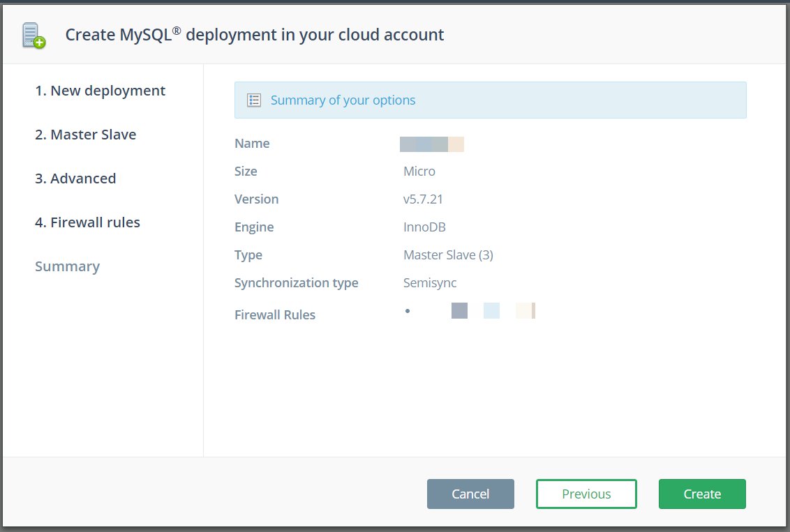Click the Engine label
Image resolution: width=790 pixels, height=532 pixels.
coord(254,227)
